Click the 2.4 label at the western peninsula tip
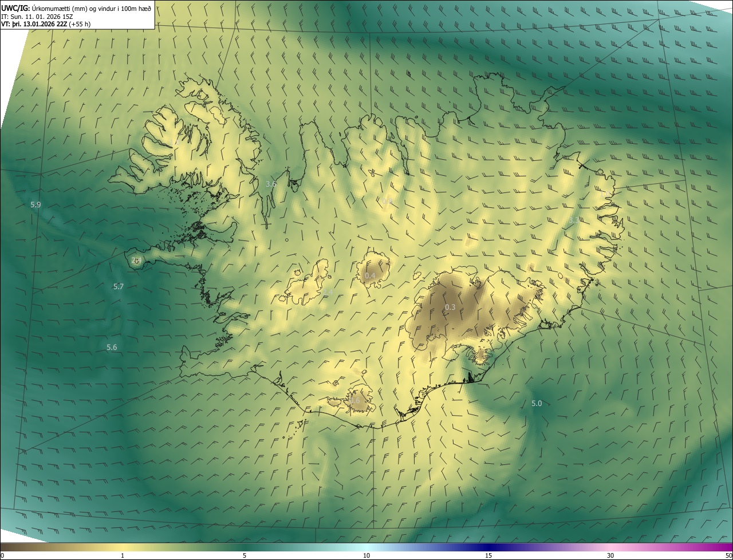 [136, 260]
